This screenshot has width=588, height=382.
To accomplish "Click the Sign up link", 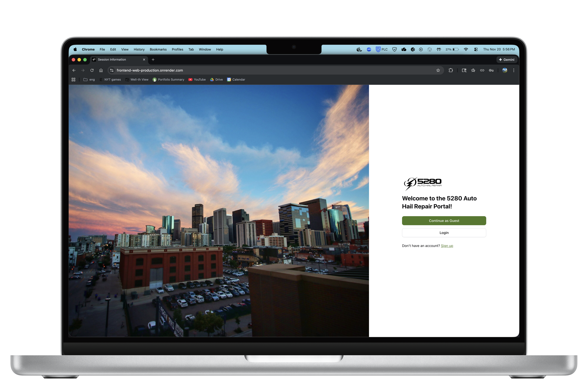I will (x=447, y=246).
